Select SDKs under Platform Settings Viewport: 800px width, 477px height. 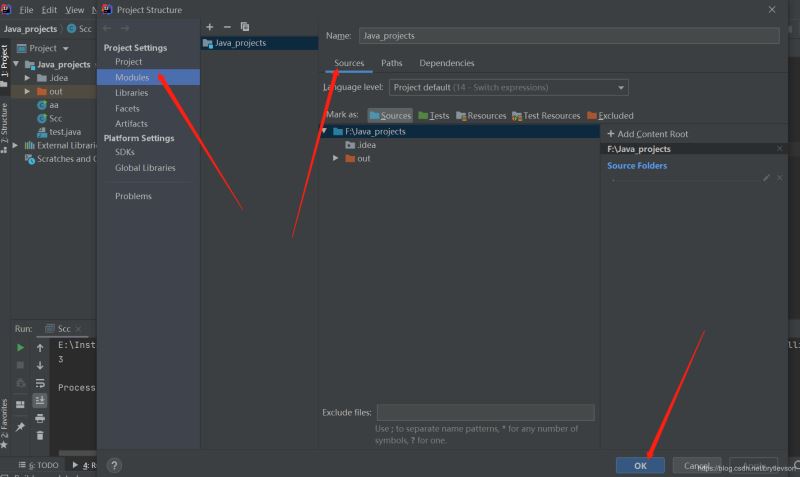(x=124, y=152)
